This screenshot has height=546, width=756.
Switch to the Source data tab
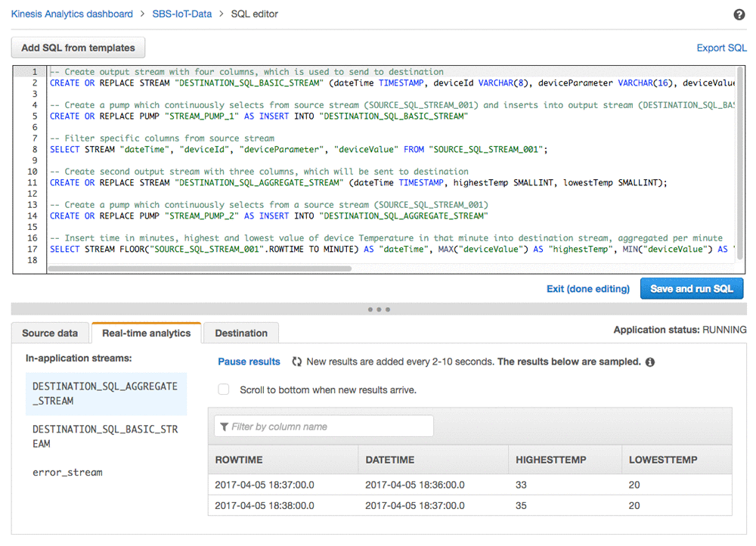click(x=50, y=333)
